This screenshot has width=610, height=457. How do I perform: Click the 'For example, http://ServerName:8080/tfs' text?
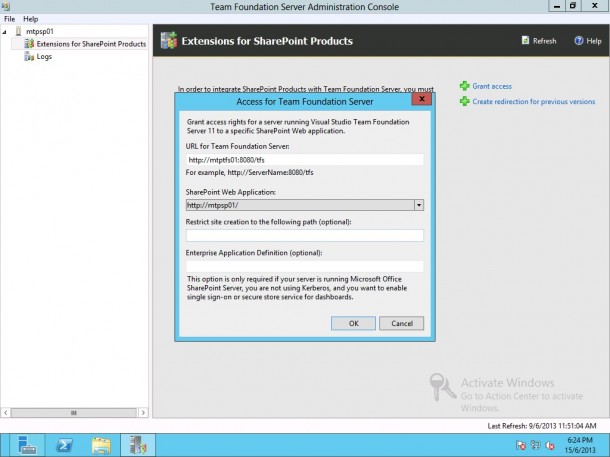click(x=249, y=172)
